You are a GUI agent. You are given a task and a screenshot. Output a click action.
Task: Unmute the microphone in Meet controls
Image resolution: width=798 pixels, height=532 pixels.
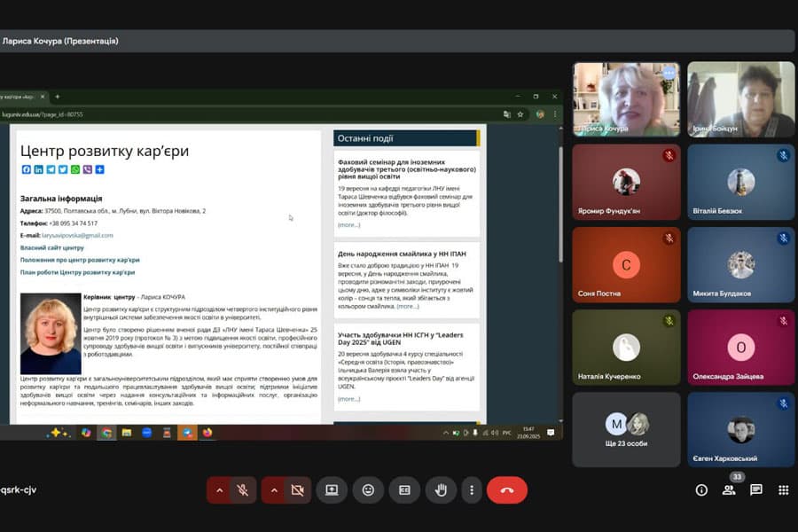pyautogui.click(x=243, y=490)
